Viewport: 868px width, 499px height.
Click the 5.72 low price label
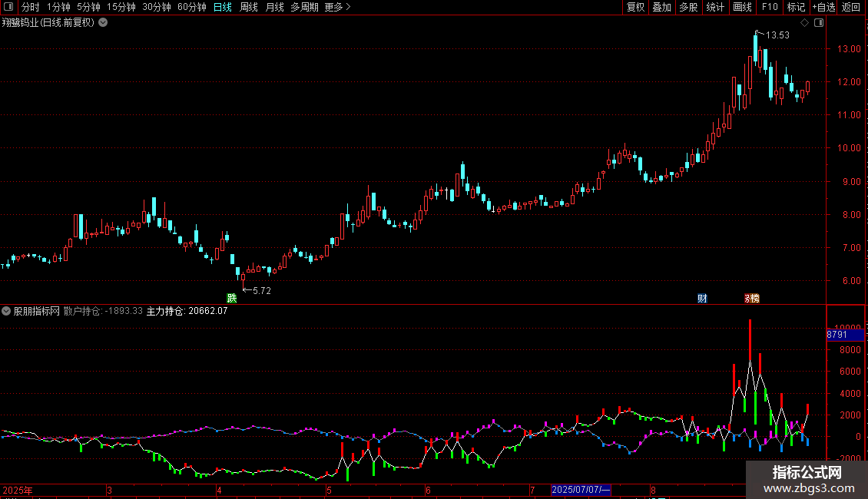pos(262,290)
